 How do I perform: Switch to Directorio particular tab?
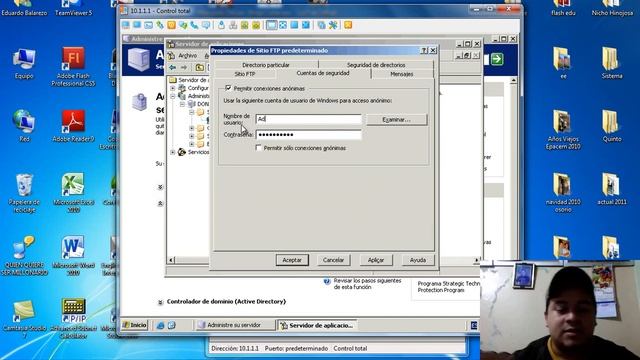pyautogui.click(x=266, y=65)
